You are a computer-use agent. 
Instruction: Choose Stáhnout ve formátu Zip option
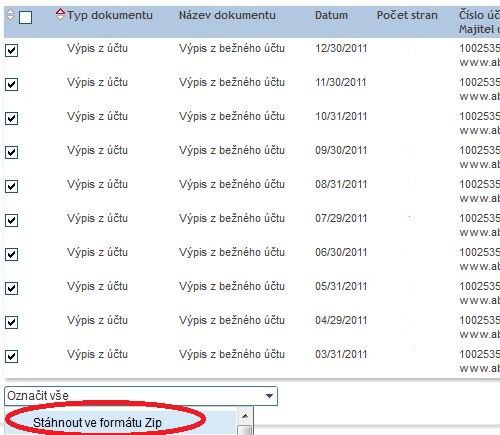coord(97,423)
